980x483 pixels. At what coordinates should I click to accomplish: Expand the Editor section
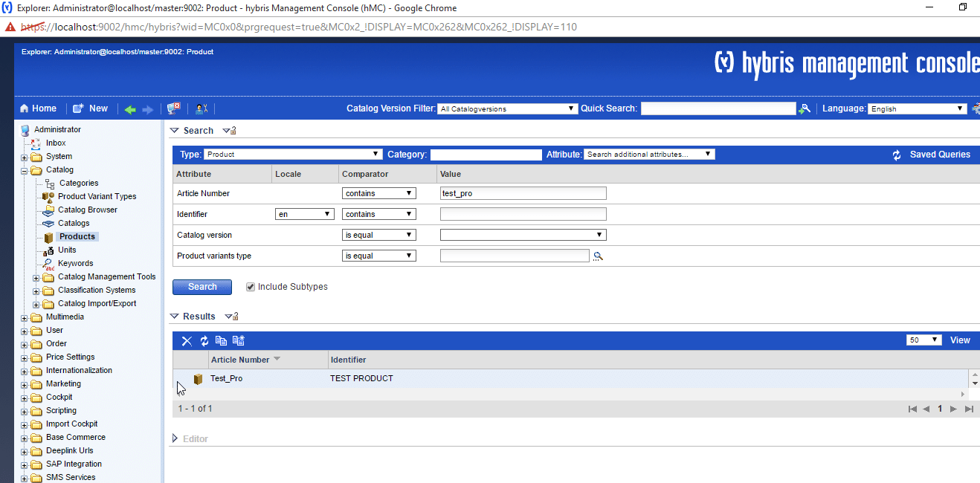click(175, 439)
